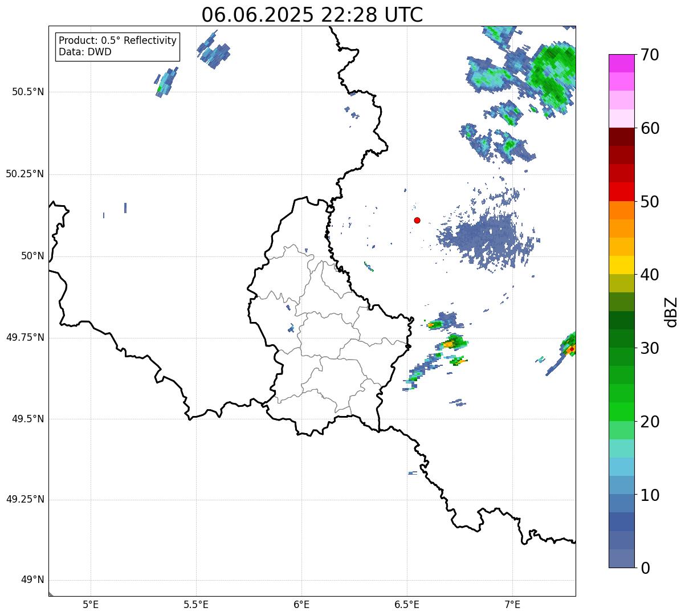Click the 5.5°E longitude tick label
The height and width of the screenshot is (616, 685).
196,605
